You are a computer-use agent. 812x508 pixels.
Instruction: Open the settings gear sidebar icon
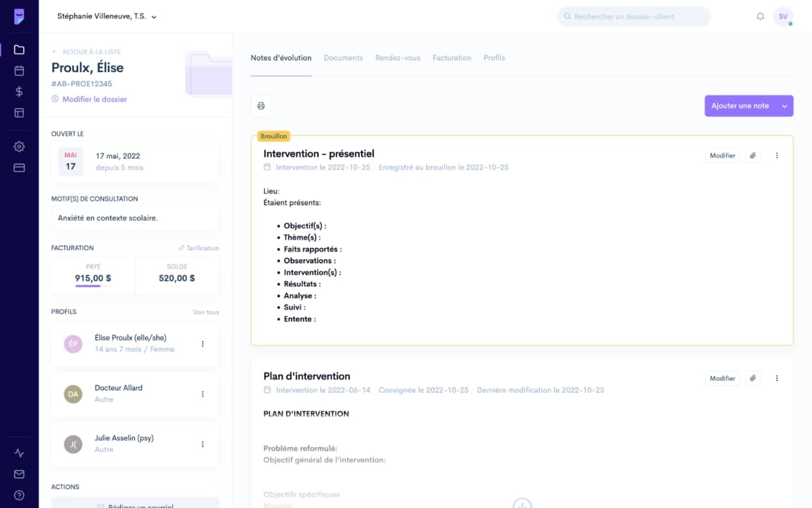click(x=19, y=147)
